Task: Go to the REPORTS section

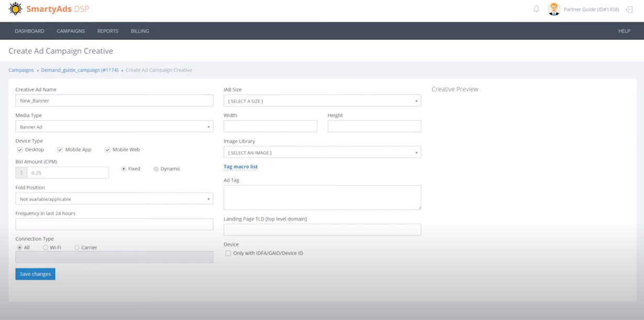Action: click(107, 31)
